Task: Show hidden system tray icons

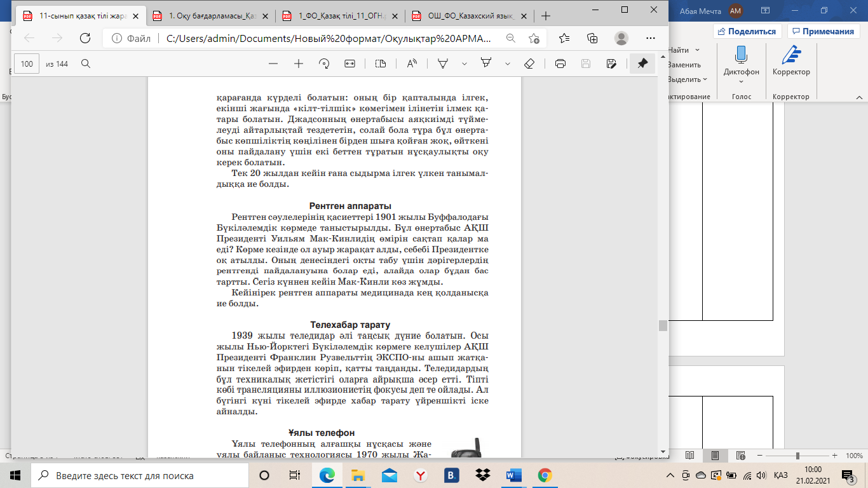Action: click(x=672, y=475)
